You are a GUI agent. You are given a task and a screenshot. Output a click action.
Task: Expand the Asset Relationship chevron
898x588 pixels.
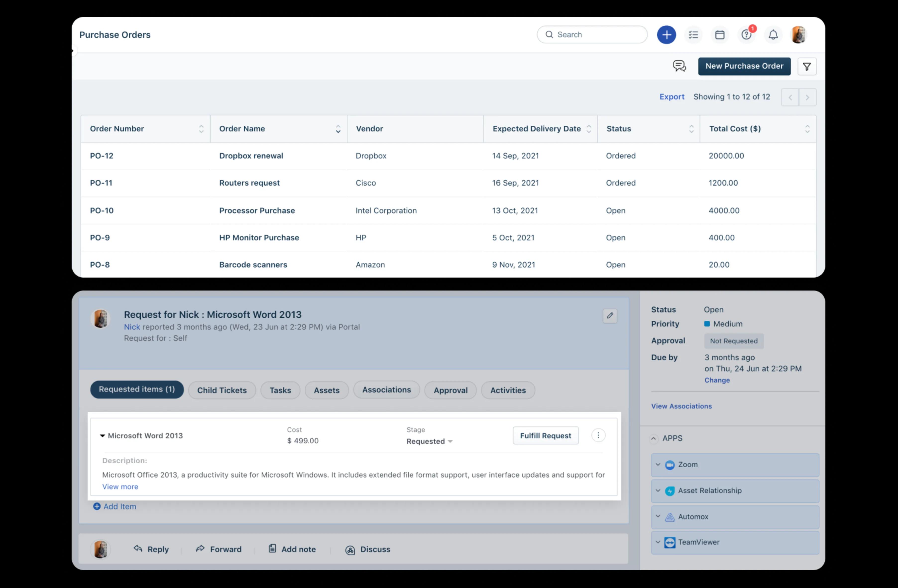click(658, 490)
